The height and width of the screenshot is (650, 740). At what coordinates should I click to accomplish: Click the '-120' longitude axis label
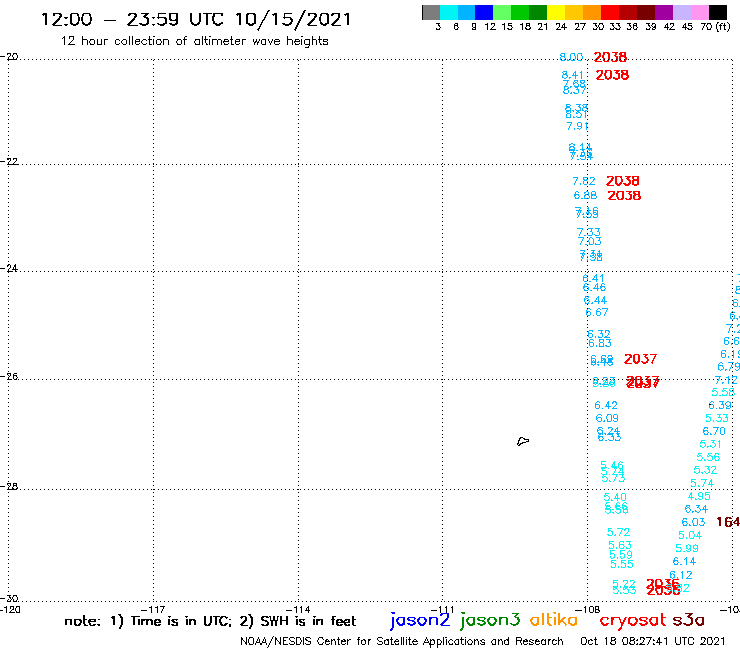pyautogui.click(x=10, y=609)
